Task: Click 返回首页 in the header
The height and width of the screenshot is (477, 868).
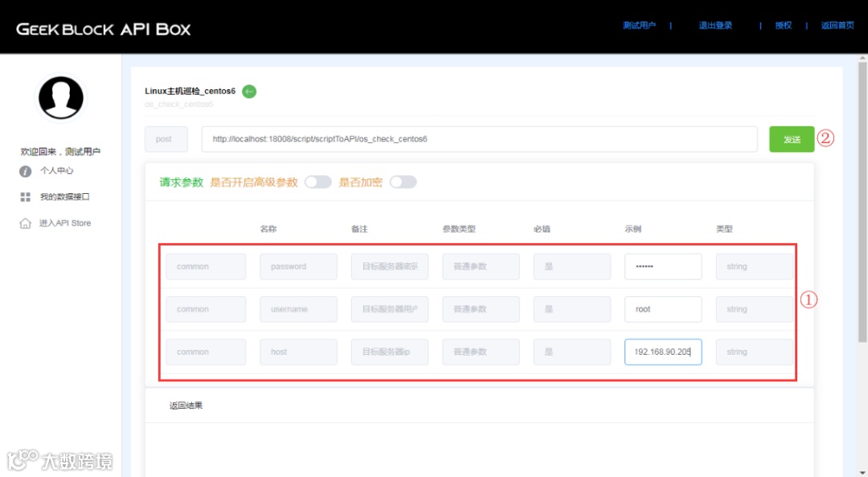Action: pos(837,26)
